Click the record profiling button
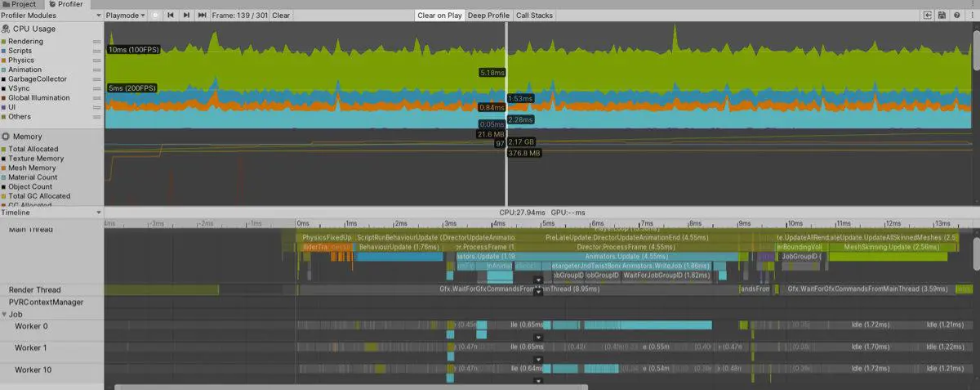This screenshot has width=980, height=390. click(x=155, y=16)
